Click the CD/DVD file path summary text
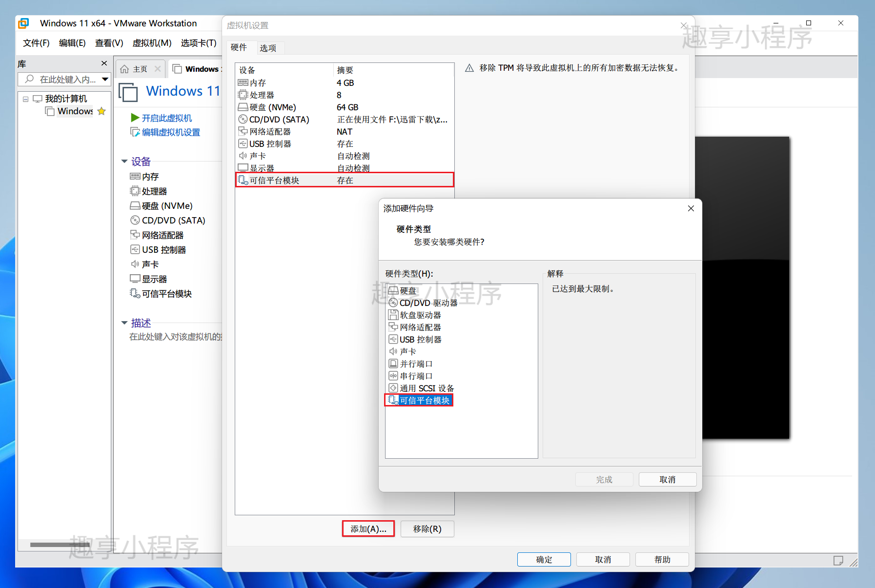The image size is (875, 588). tap(392, 120)
